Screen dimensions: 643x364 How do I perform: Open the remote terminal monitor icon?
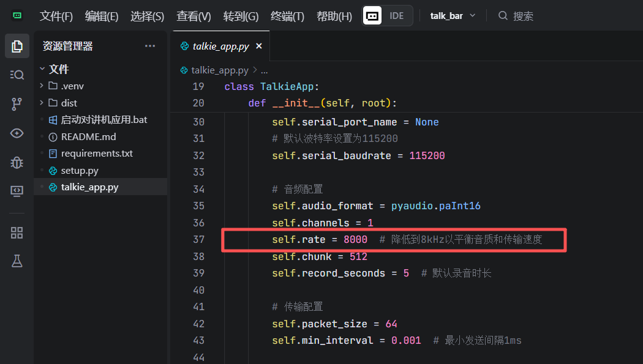click(17, 191)
